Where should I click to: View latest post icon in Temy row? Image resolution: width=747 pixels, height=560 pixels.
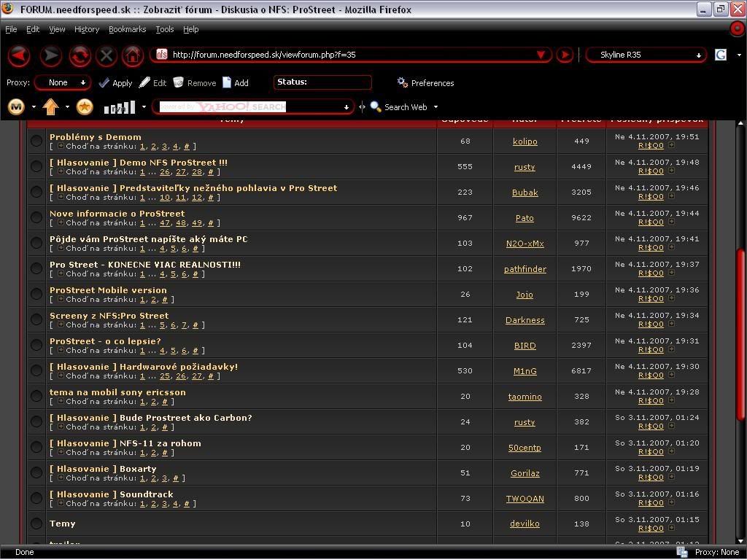tap(672, 528)
